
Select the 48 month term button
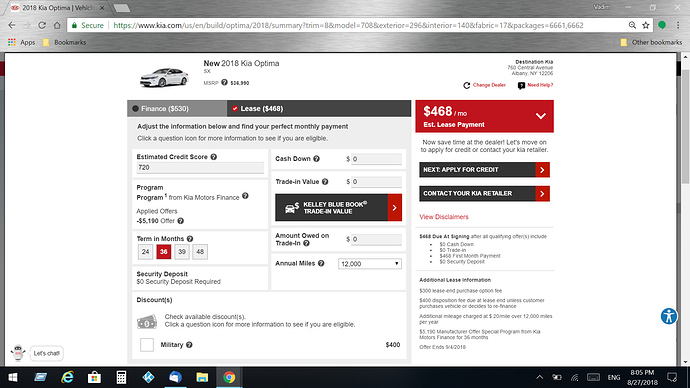click(x=200, y=252)
